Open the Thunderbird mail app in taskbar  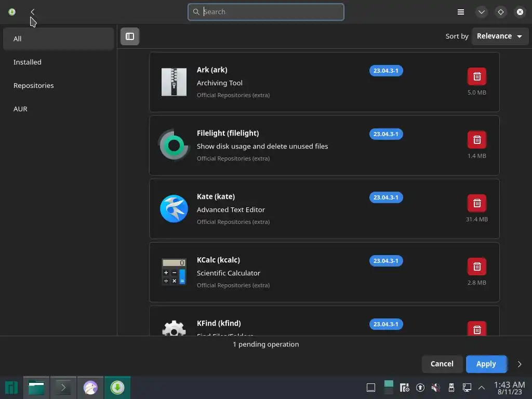point(90,388)
